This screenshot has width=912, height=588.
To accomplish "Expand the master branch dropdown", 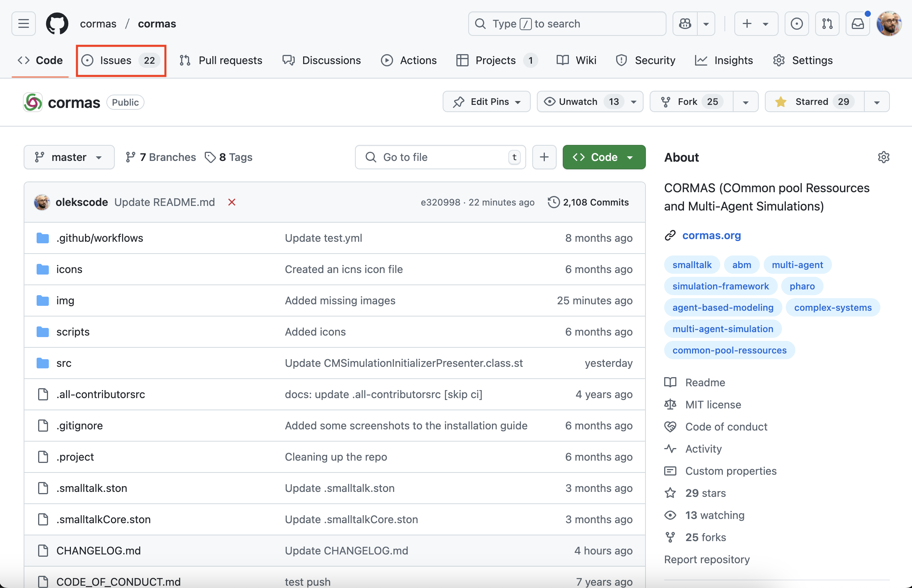I will point(69,157).
